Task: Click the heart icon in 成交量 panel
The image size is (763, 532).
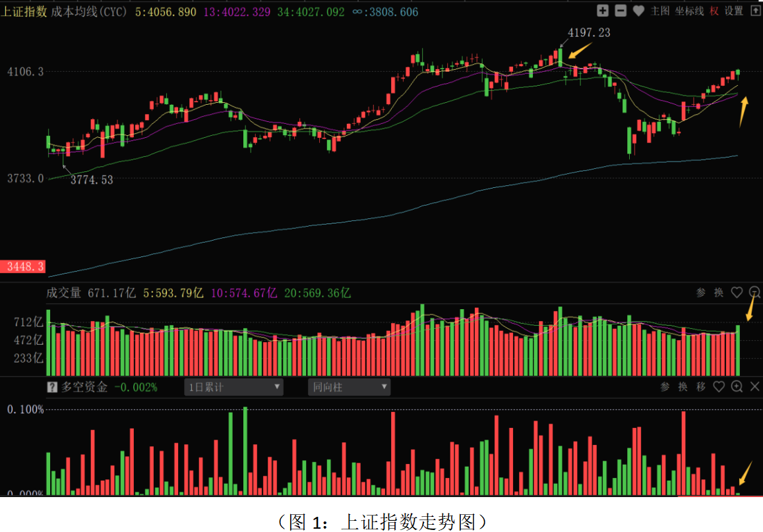Action: (737, 293)
